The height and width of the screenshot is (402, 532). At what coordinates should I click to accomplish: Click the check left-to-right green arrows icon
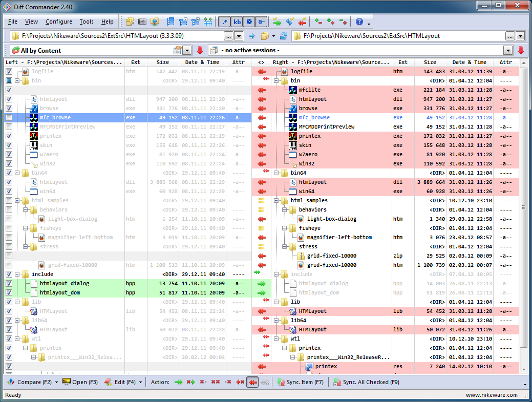(x=277, y=22)
